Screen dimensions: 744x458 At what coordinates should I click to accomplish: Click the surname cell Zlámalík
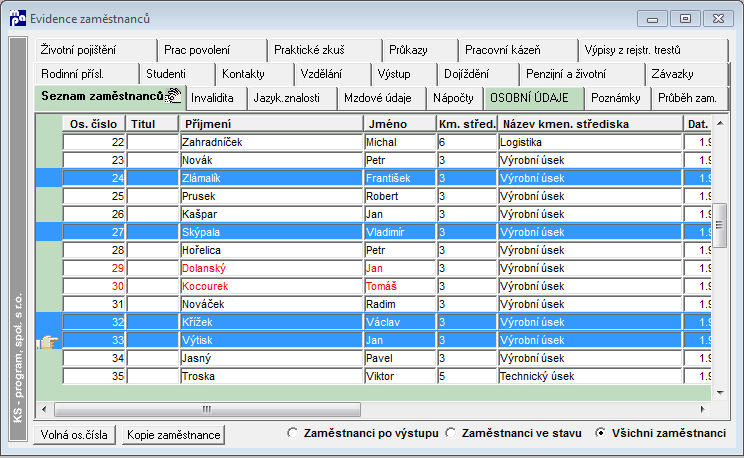[x=271, y=178]
